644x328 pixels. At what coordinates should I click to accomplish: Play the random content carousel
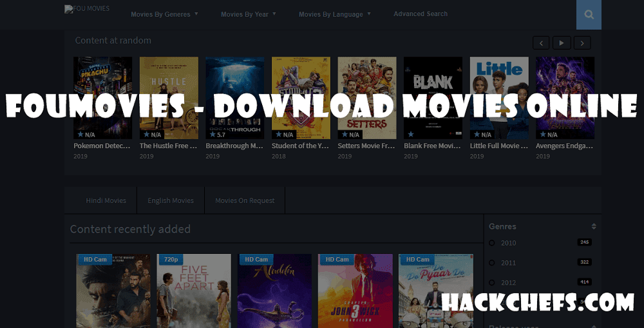click(562, 43)
